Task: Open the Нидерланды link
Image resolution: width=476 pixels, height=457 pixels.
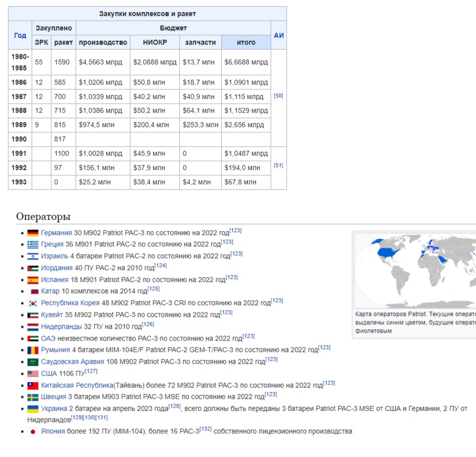Action: pyautogui.click(x=61, y=327)
